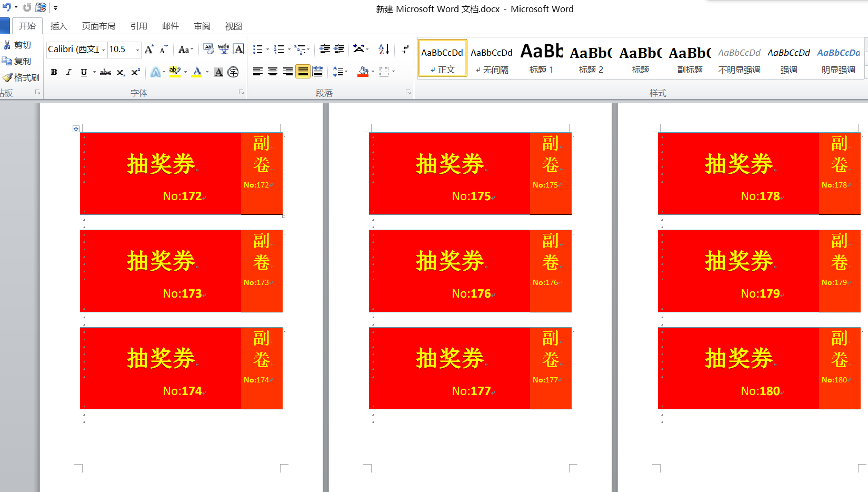Click the Numbering list icon
868x492 pixels.
coord(279,50)
